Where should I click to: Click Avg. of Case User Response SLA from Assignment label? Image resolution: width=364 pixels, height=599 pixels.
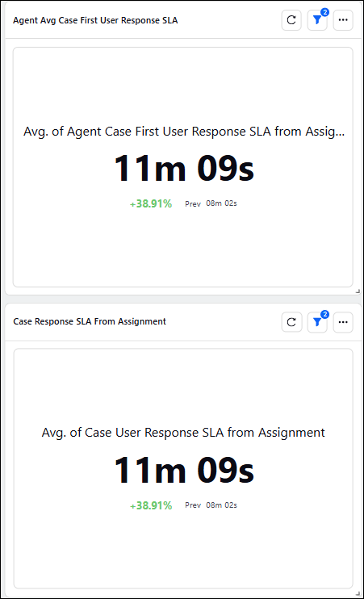tap(183, 433)
